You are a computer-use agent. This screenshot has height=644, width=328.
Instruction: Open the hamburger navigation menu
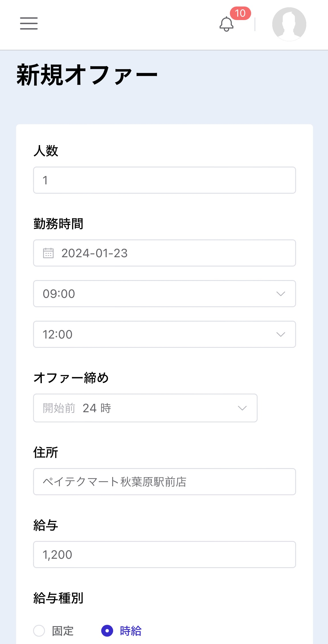(x=29, y=23)
